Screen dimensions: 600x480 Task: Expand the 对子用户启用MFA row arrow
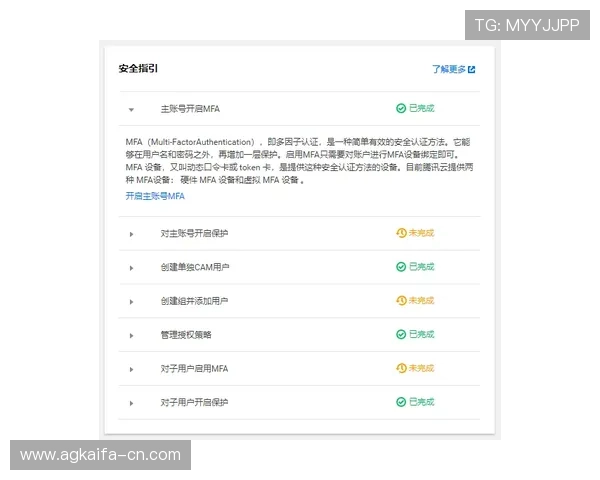131,369
